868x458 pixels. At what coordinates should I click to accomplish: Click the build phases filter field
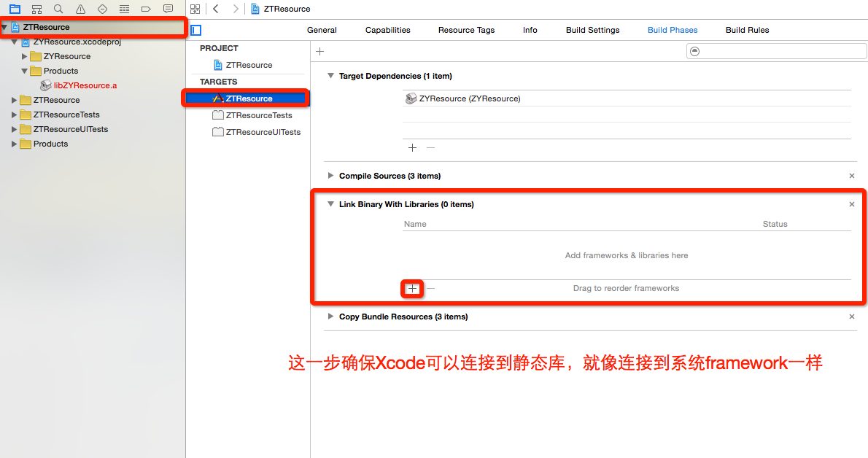pos(777,52)
